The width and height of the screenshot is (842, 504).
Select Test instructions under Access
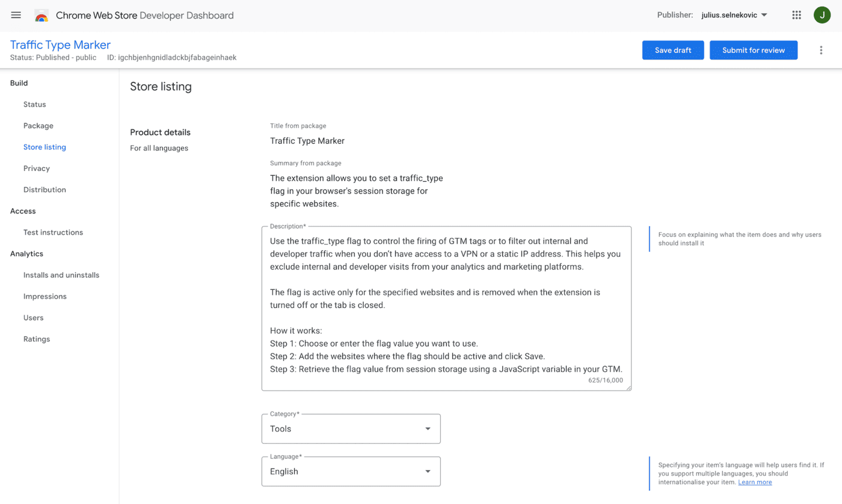click(x=53, y=232)
